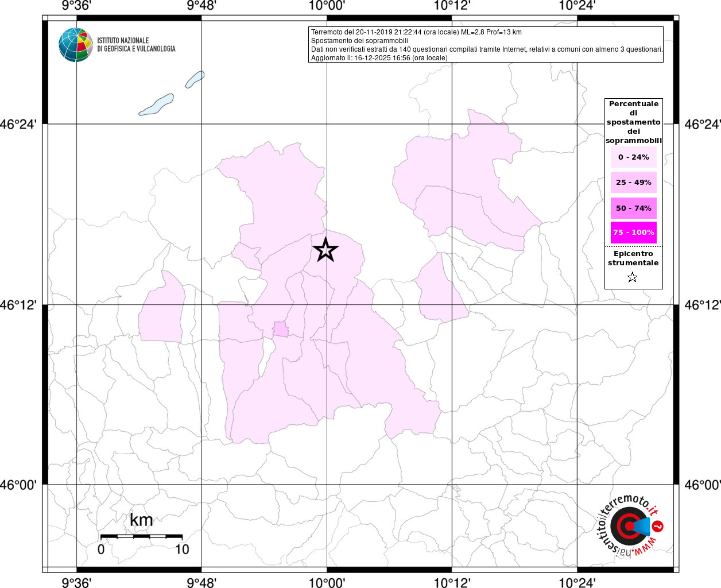
Task: Click the top axis label 10°12'
Action: pos(452,6)
